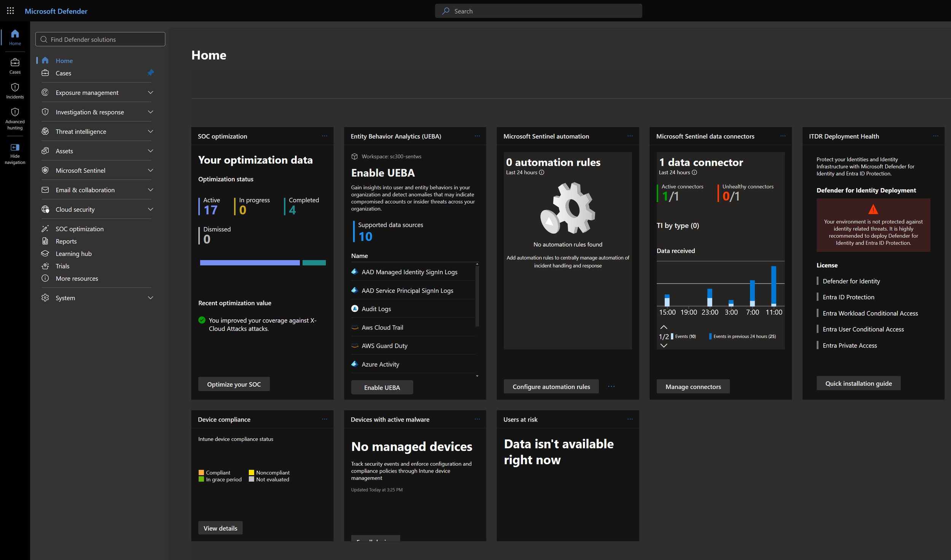Open Incidents shield icon in the rail

point(15,87)
